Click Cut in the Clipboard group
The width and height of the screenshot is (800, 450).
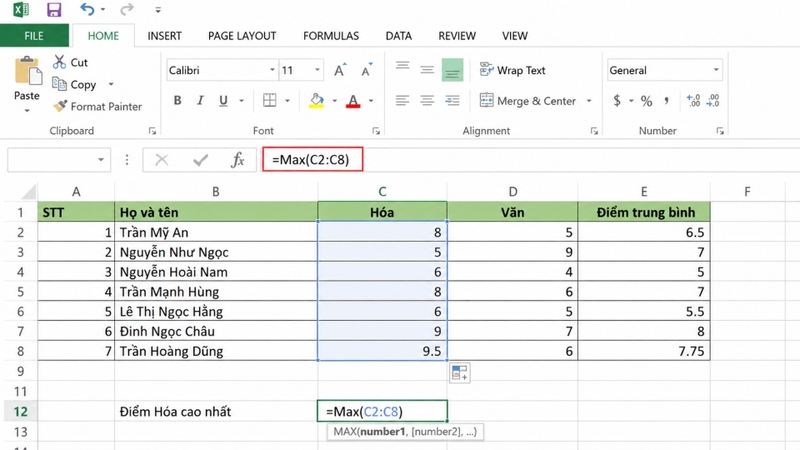point(70,62)
